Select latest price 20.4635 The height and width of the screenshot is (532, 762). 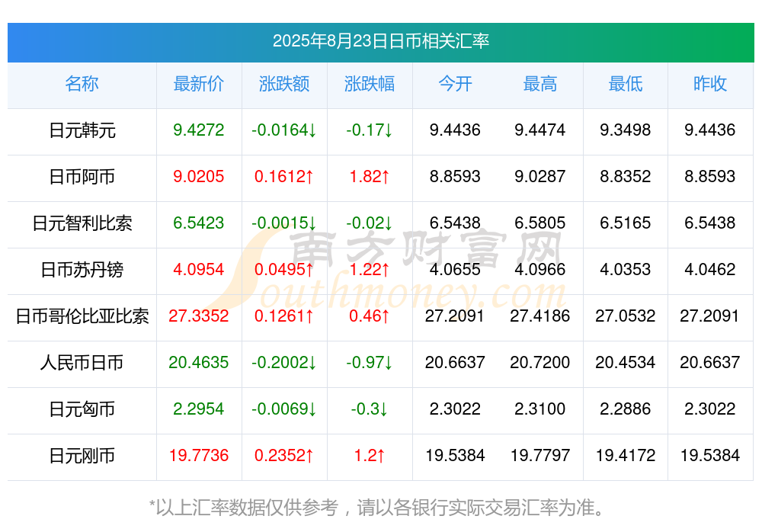(x=199, y=362)
